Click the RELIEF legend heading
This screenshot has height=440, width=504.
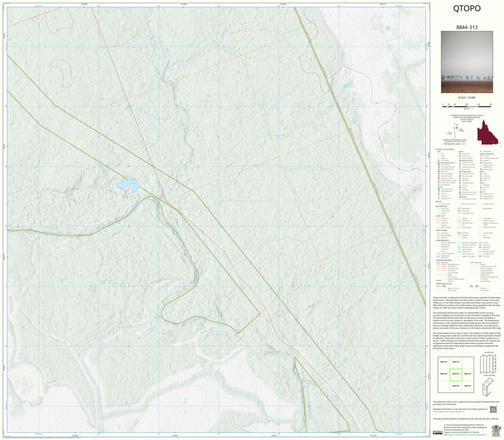[438, 202]
